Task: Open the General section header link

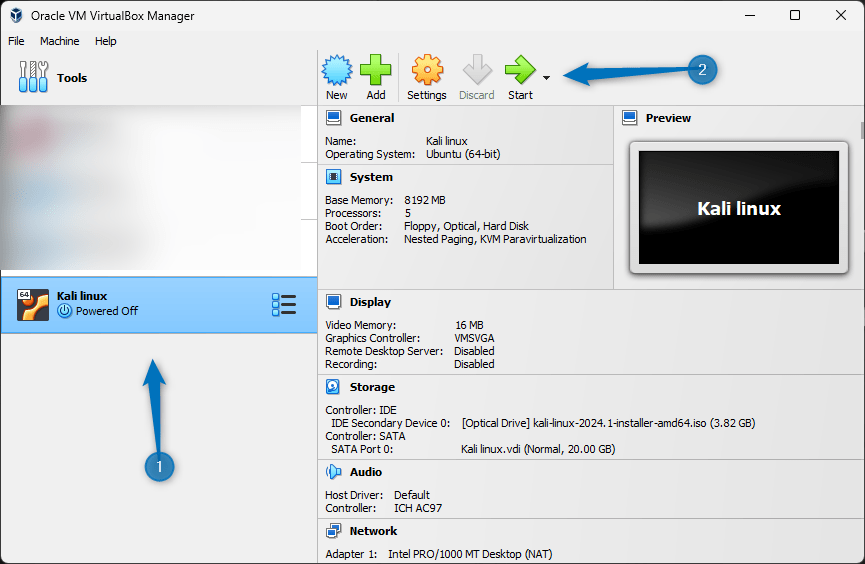Action: (372, 118)
